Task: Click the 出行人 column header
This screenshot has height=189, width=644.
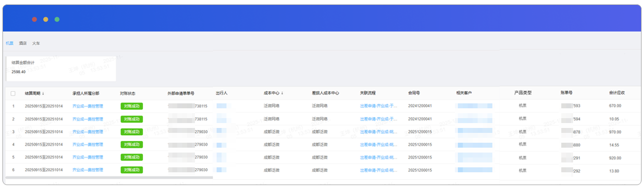Action: [x=221, y=93]
